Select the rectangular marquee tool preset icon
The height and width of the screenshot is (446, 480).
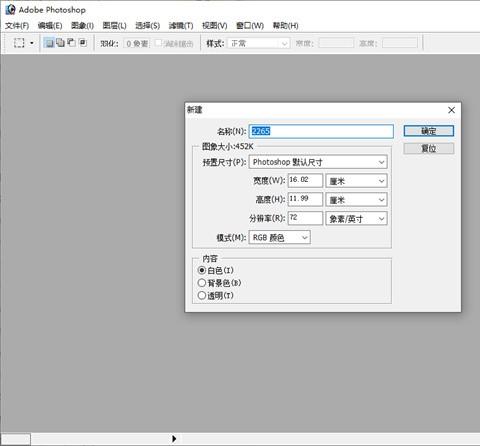pos(19,43)
